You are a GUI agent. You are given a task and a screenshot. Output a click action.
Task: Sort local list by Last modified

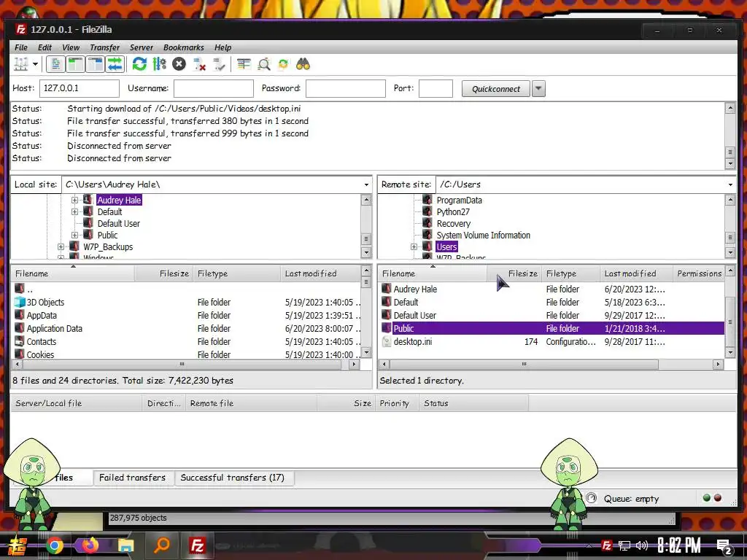(x=321, y=273)
